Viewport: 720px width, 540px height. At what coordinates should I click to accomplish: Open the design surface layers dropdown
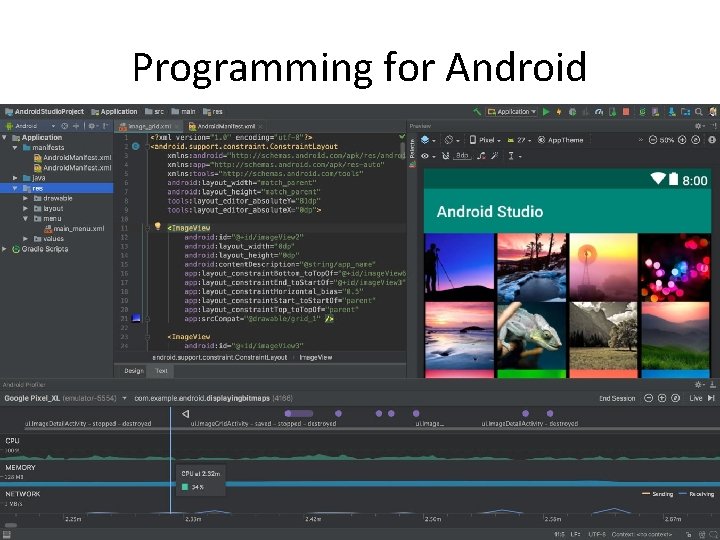[428, 140]
